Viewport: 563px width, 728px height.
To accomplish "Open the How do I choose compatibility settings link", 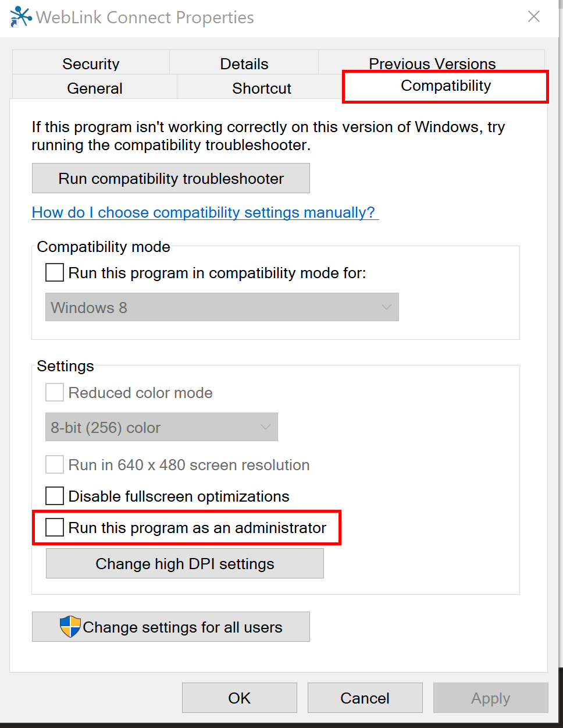I will click(x=205, y=212).
